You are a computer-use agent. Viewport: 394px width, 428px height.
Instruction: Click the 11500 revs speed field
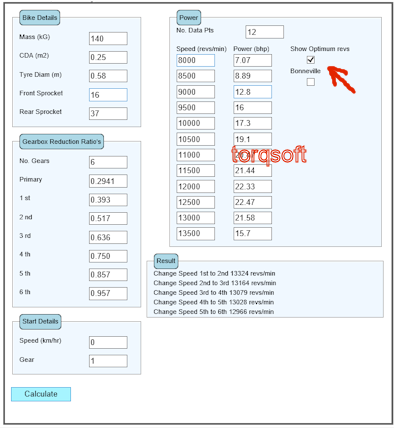tap(195, 171)
